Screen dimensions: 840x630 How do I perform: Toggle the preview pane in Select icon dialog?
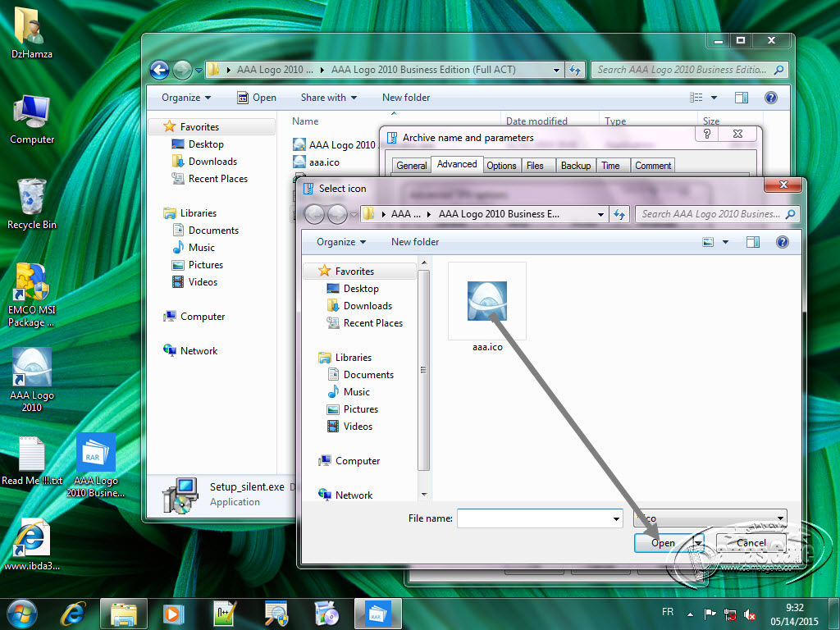coord(753,242)
